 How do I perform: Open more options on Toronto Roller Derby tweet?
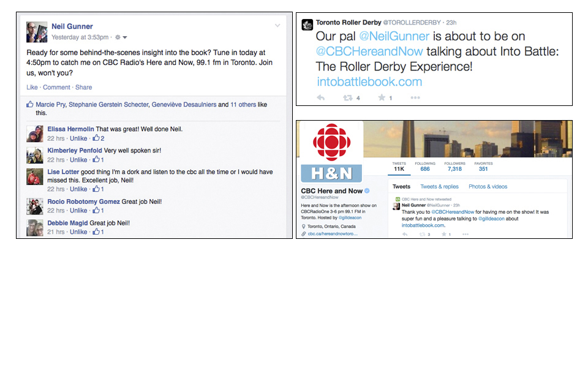pyautogui.click(x=415, y=97)
